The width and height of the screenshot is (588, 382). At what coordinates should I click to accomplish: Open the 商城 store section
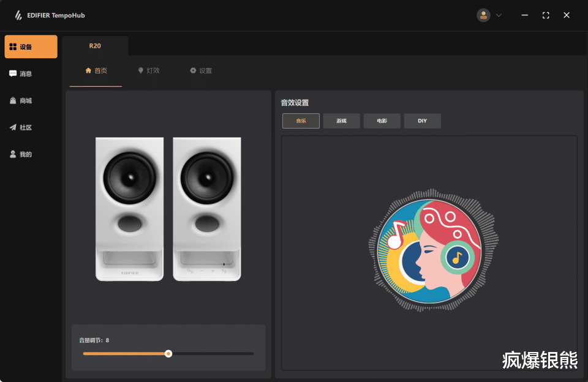21,100
